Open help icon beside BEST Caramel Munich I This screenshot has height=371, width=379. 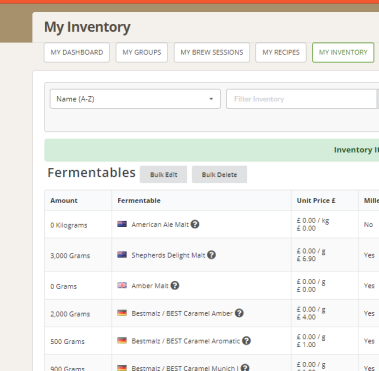(245, 367)
